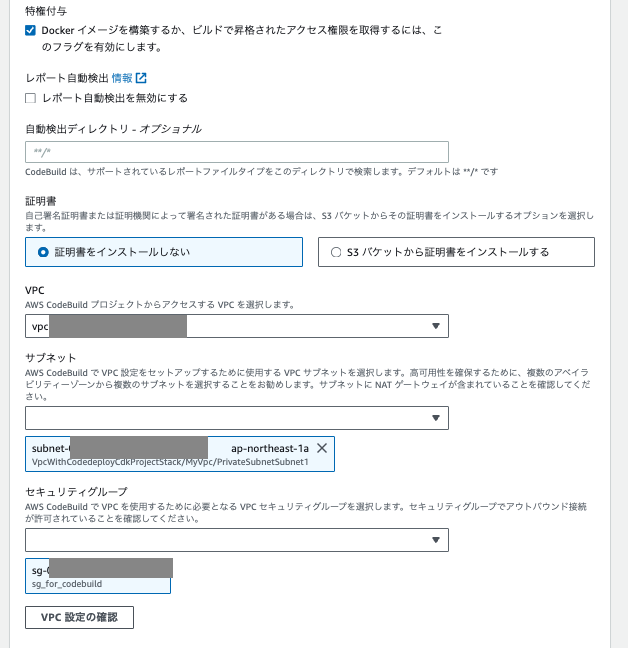628x648 pixels.
Task: Click the VPC selector arrow icon
Action: (436, 326)
